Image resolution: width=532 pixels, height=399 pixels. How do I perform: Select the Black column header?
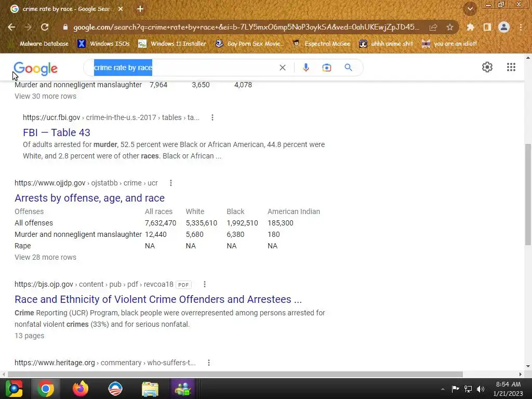point(235,211)
